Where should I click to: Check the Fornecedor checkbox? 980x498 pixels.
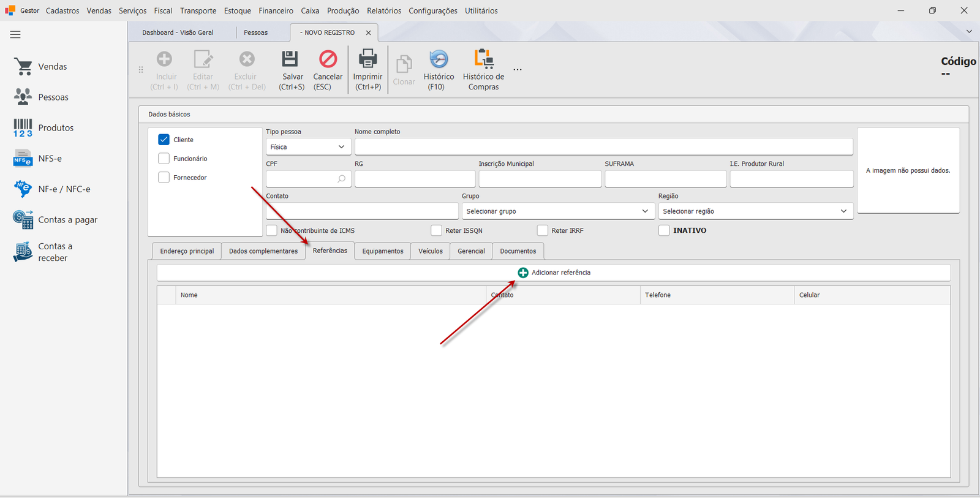tap(164, 178)
